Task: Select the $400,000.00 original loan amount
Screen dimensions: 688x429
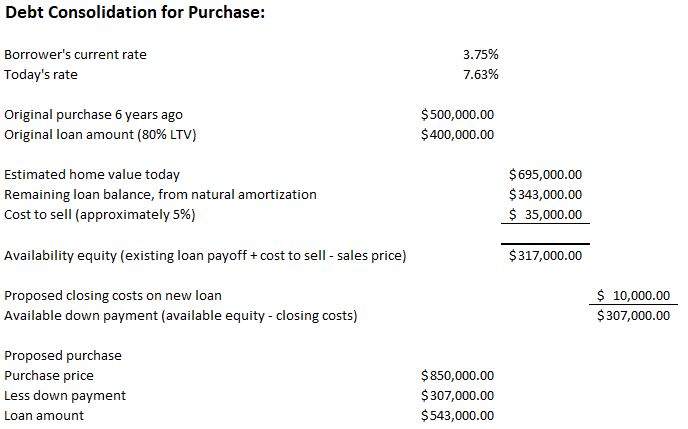Action: pyautogui.click(x=458, y=135)
